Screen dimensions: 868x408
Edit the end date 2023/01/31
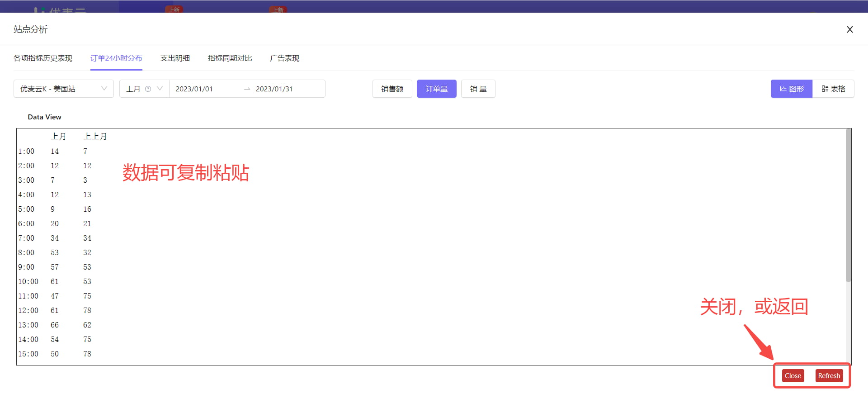tap(274, 89)
